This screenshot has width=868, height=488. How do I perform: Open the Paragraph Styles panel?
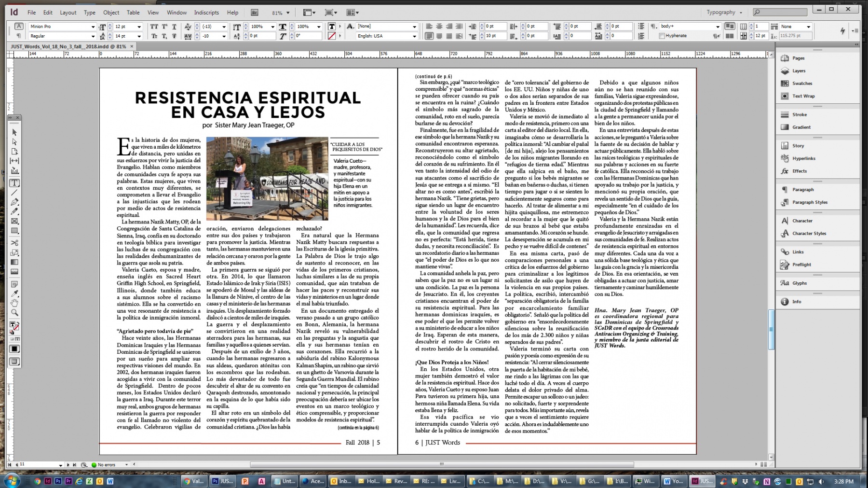pos(810,202)
